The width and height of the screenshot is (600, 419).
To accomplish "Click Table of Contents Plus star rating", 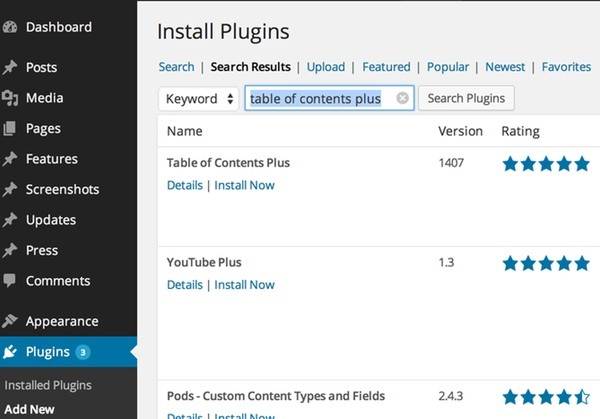I will [546, 164].
